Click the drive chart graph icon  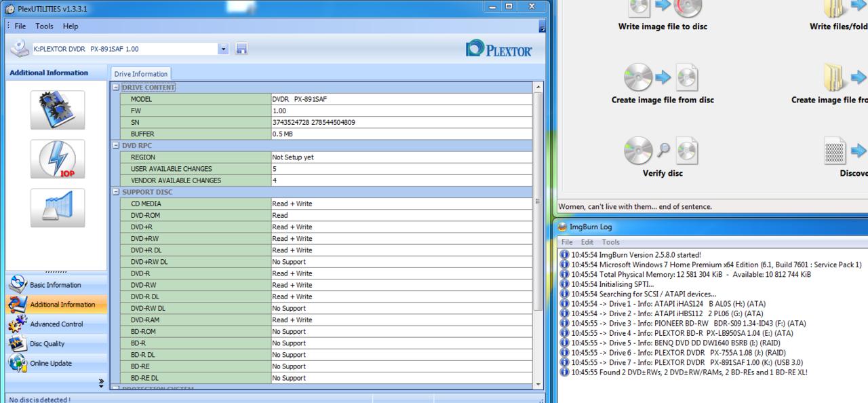58,208
